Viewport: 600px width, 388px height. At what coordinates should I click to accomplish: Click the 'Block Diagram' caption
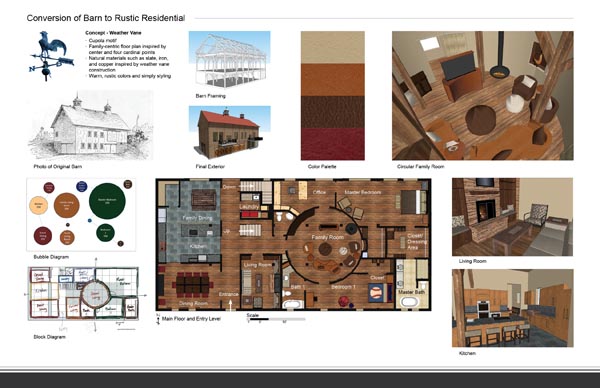[49, 337]
